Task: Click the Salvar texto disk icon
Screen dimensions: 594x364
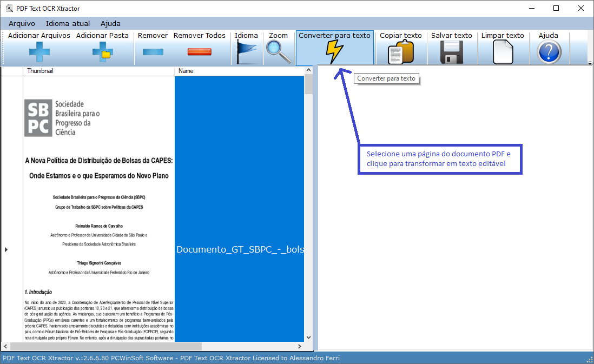Action: click(452, 51)
